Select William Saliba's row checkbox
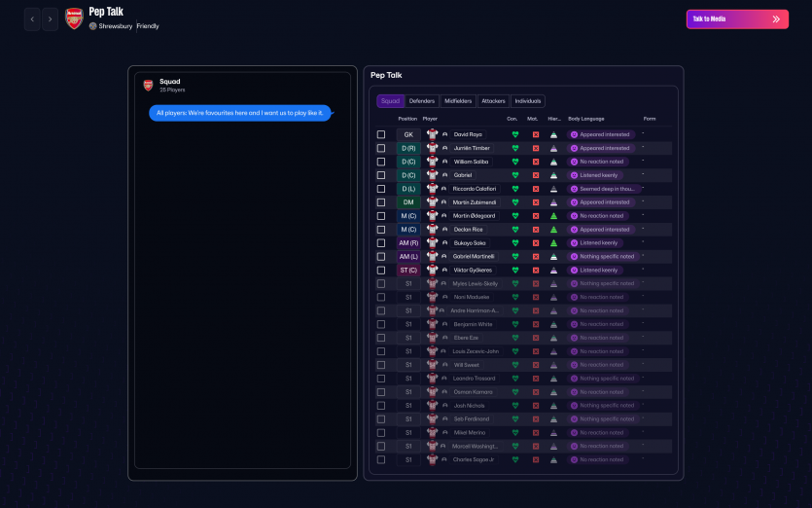 381,162
